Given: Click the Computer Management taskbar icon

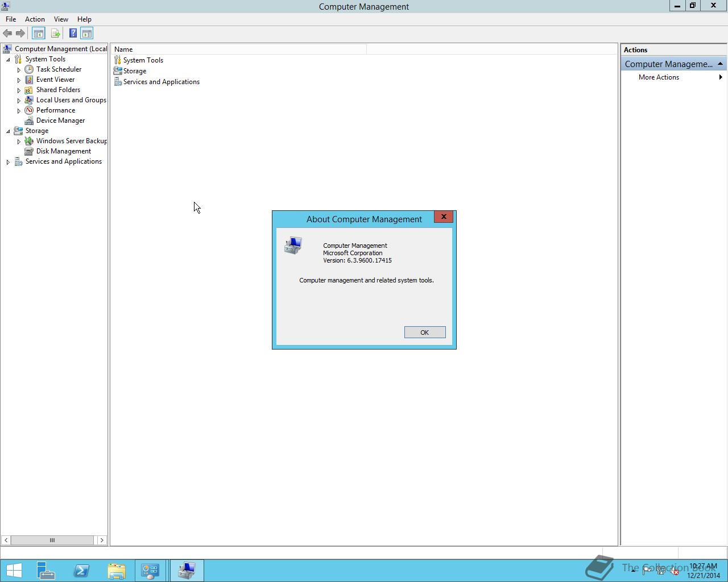Looking at the screenshot, I should (x=187, y=570).
